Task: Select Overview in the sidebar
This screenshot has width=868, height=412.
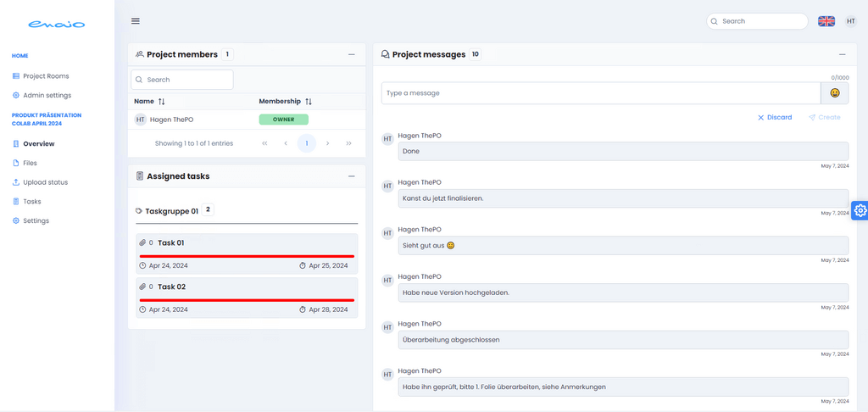Action: coord(34,143)
